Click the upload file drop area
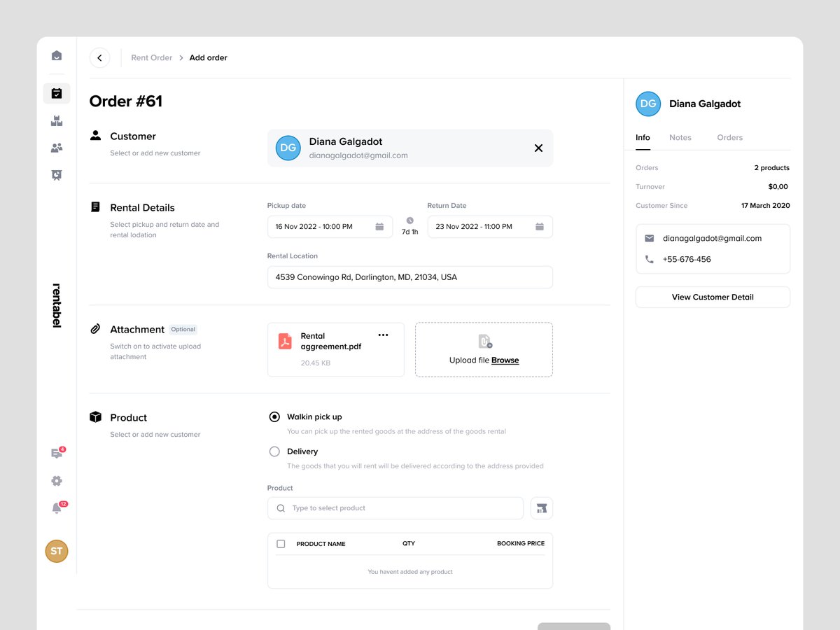Image resolution: width=840 pixels, height=630 pixels. click(484, 349)
